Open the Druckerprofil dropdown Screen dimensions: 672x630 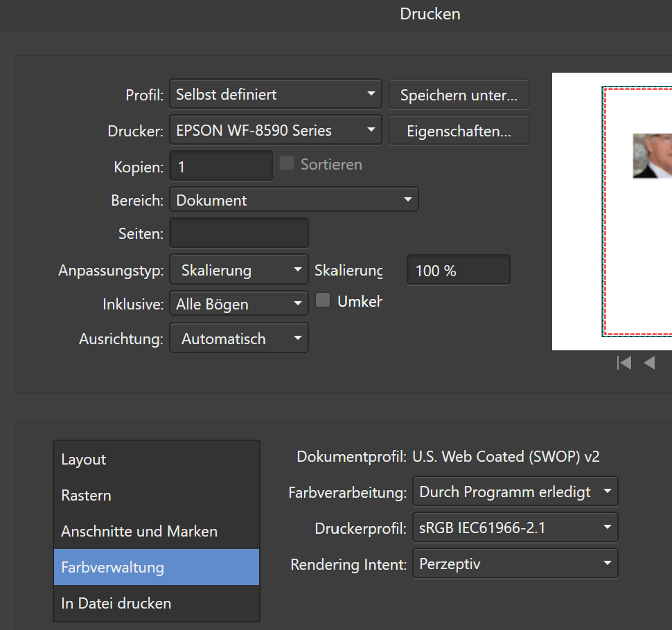(x=515, y=528)
